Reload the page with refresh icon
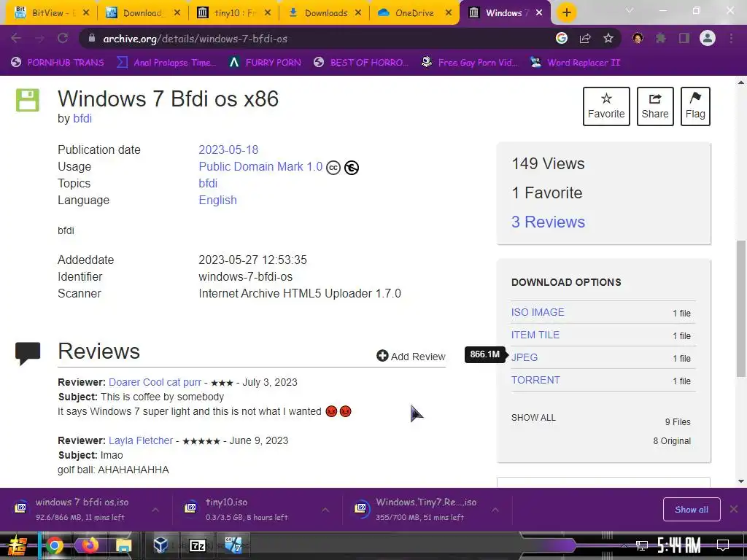 pyautogui.click(x=63, y=39)
